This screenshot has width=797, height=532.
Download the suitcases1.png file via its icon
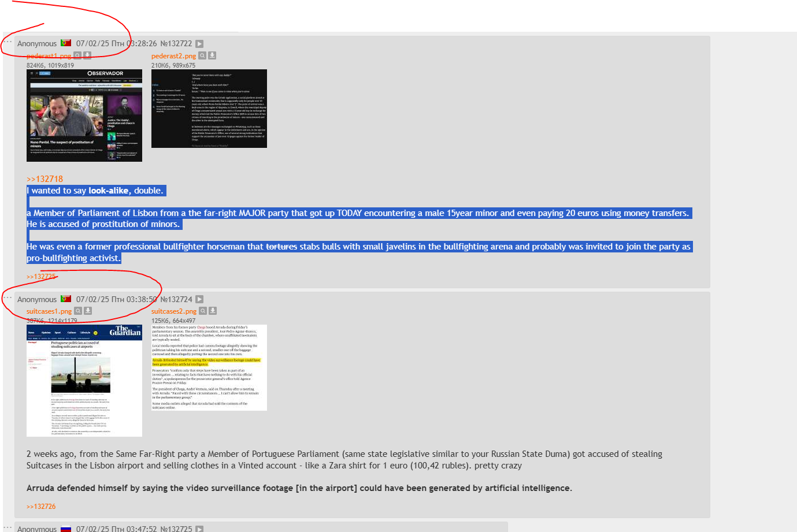(88, 311)
